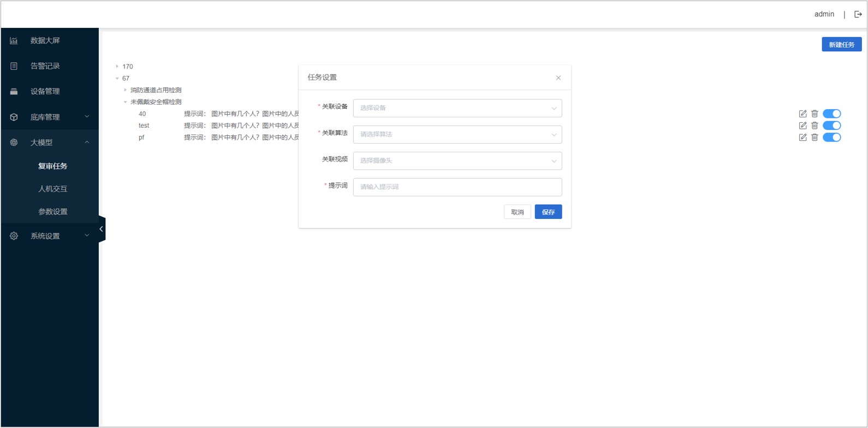The image size is (868, 428).
Task: Select task row named pf
Action: coord(141,138)
